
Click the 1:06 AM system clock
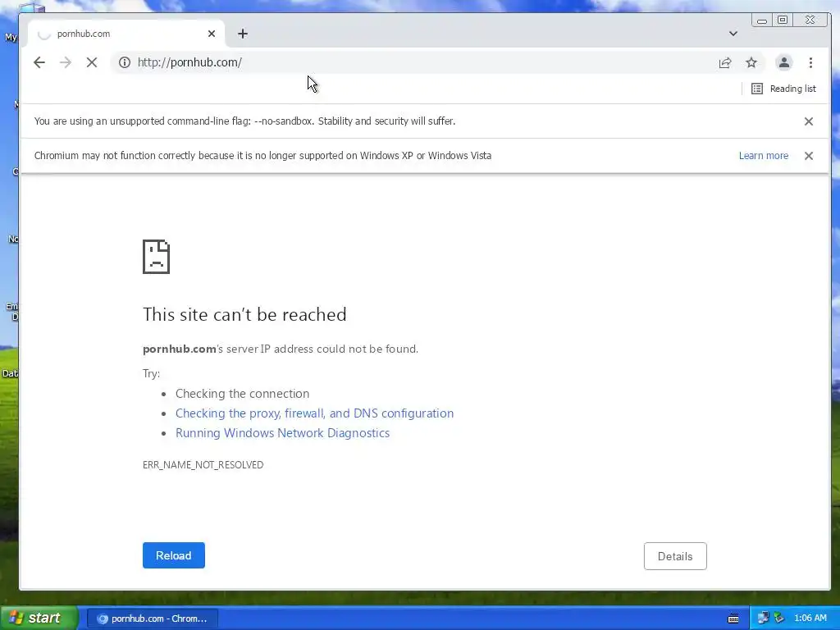click(x=810, y=619)
